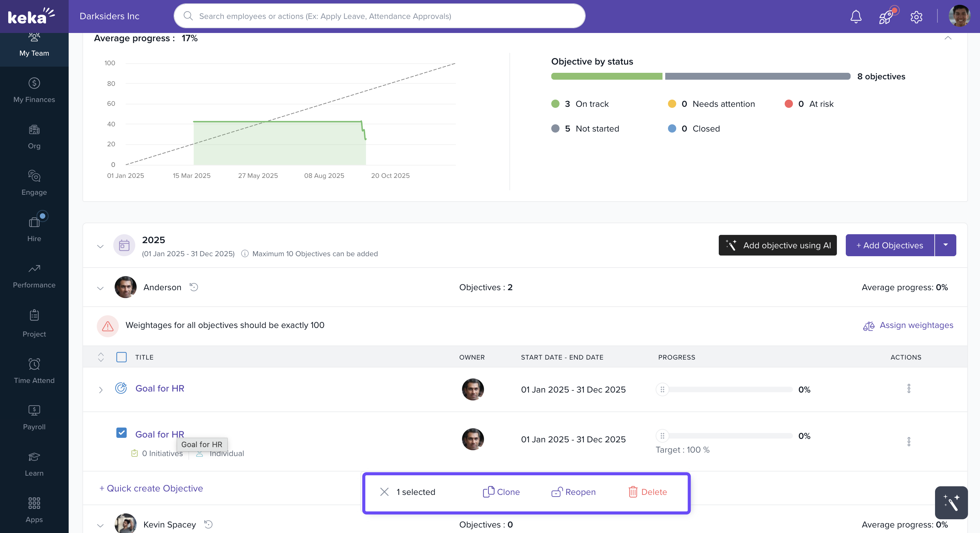Click the rocket launch icon in header
980x533 pixels.
[886, 16]
